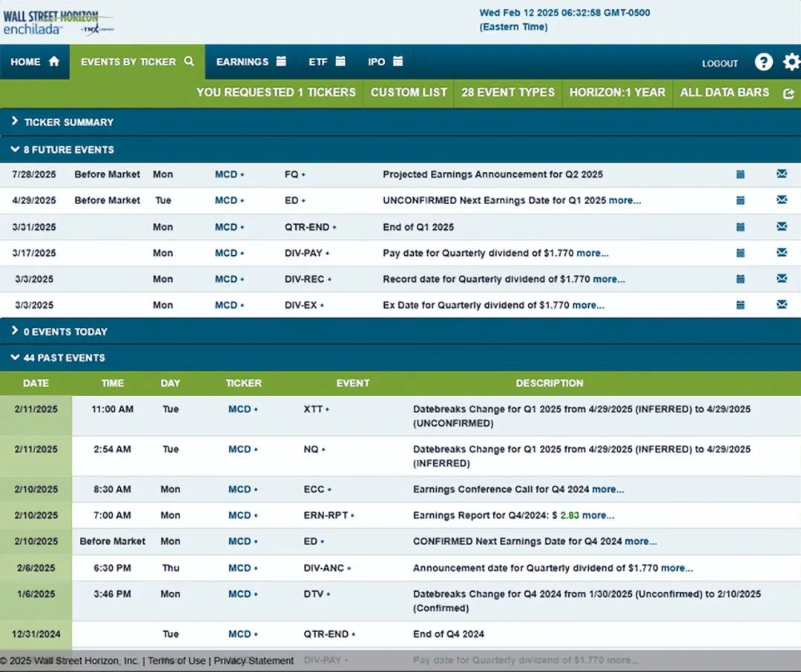Collapse the 44 Past Events section
The height and width of the screenshot is (672, 801).
point(400,358)
